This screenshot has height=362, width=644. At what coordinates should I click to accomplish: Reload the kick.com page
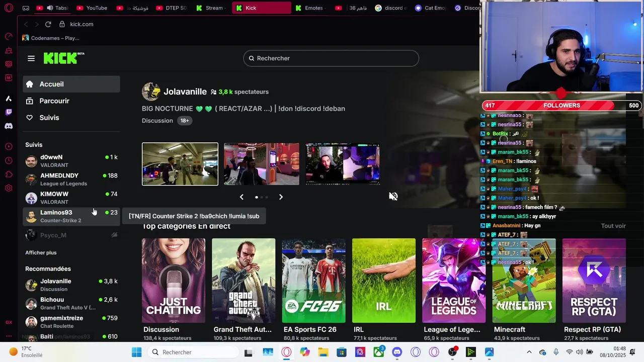[48, 24]
